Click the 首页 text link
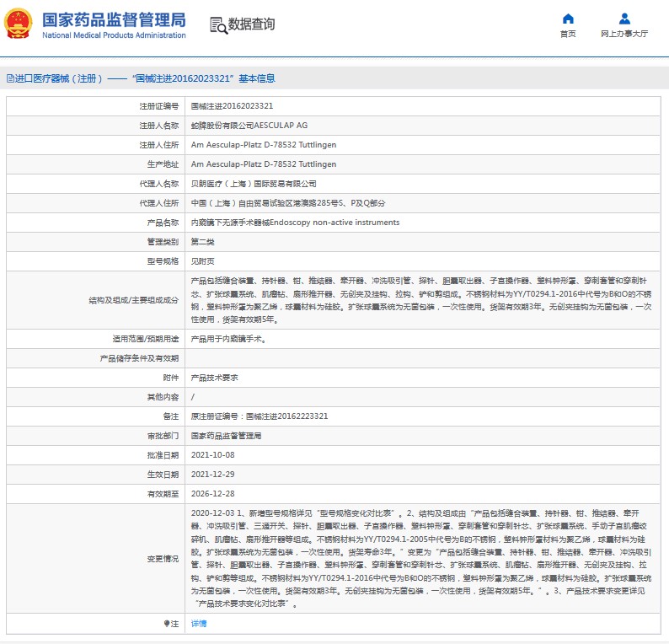The image size is (669, 644). (568, 34)
